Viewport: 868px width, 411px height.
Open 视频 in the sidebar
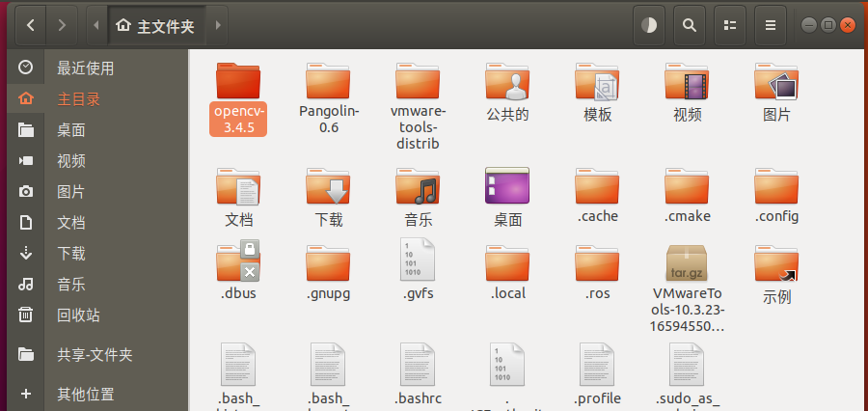coord(98,161)
